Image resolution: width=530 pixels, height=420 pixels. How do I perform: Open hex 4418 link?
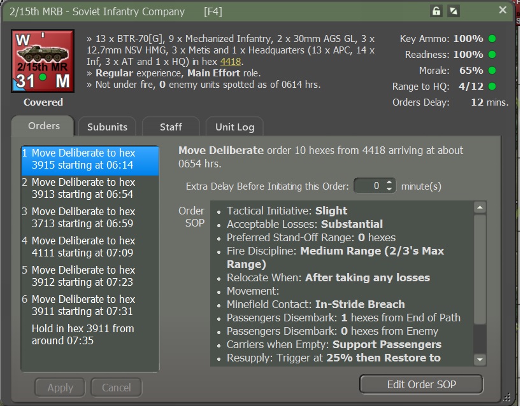(x=231, y=62)
